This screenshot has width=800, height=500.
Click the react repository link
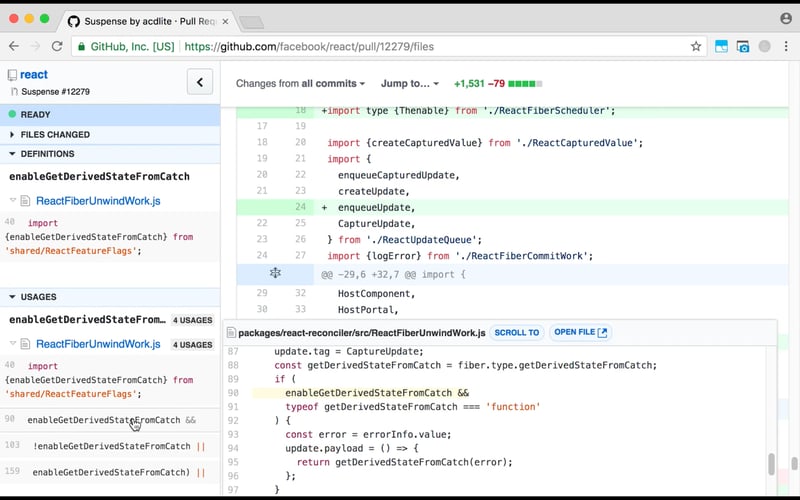coord(34,74)
